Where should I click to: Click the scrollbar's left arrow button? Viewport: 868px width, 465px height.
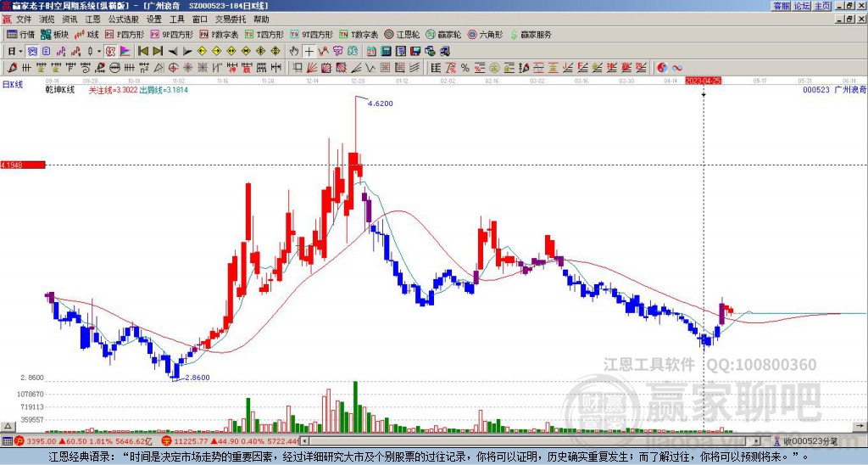305,441
